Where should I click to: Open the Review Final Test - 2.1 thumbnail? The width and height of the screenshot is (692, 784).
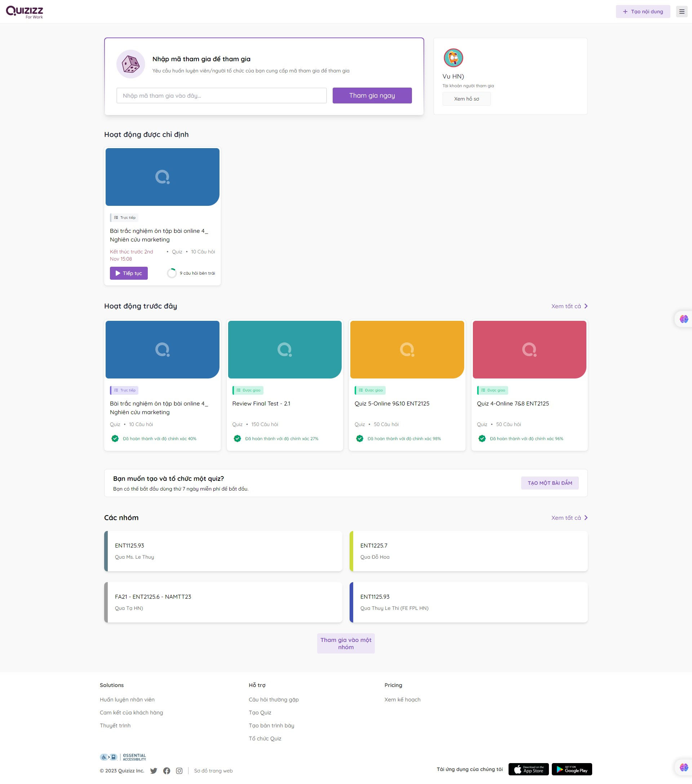click(x=285, y=349)
